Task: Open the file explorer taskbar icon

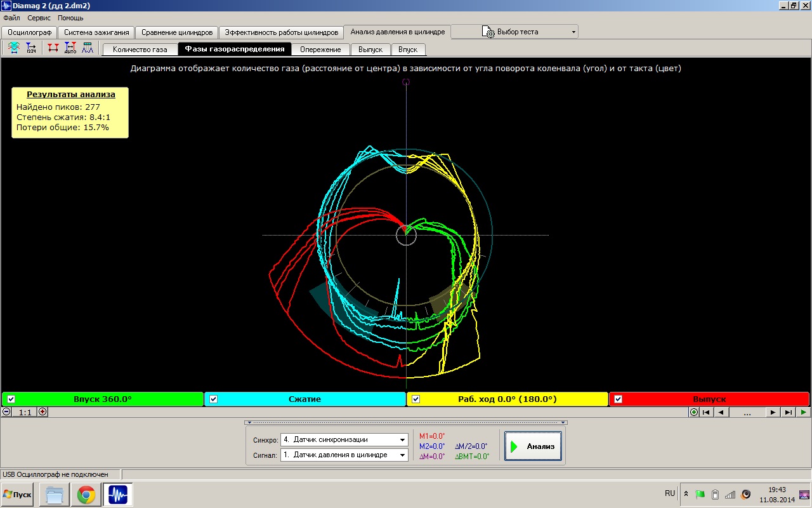Action: click(55, 495)
